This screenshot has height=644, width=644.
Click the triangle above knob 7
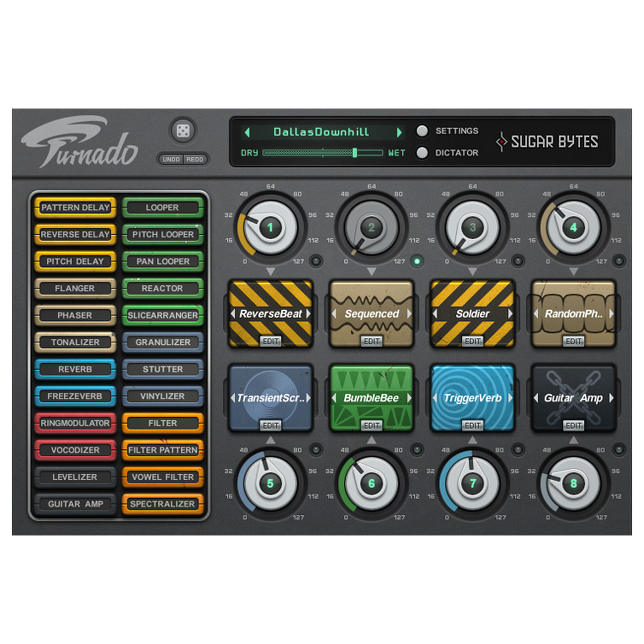click(473, 440)
